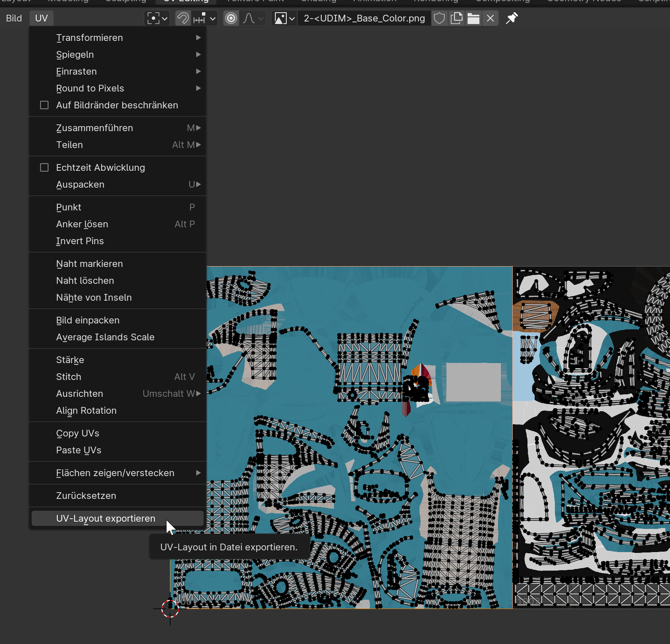Enable Auf Bildränder beschränken checkbox

point(44,105)
